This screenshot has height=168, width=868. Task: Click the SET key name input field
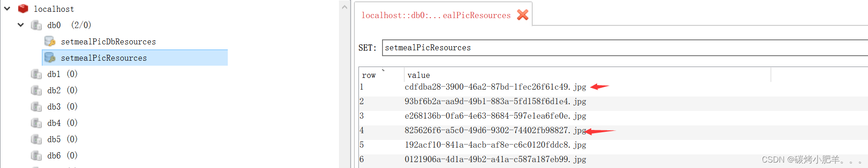(x=625, y=48)
